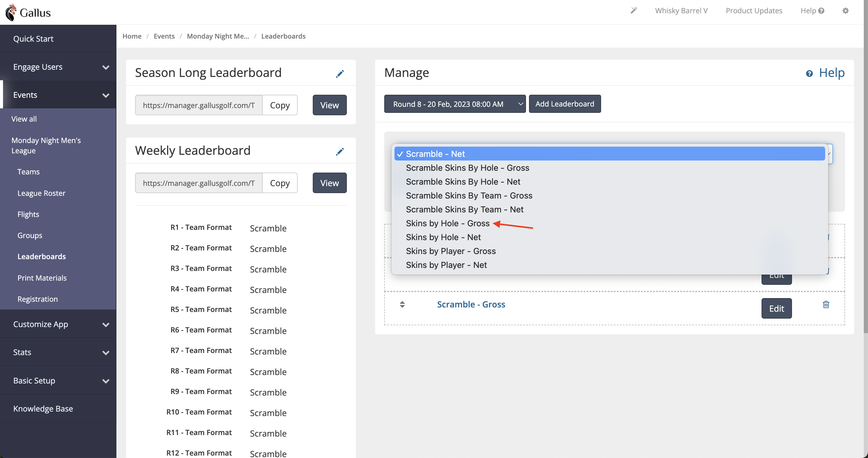Open Registration page
Viewport: 868px width, 458px height.
pyautogui.click(x=37, y=299)
